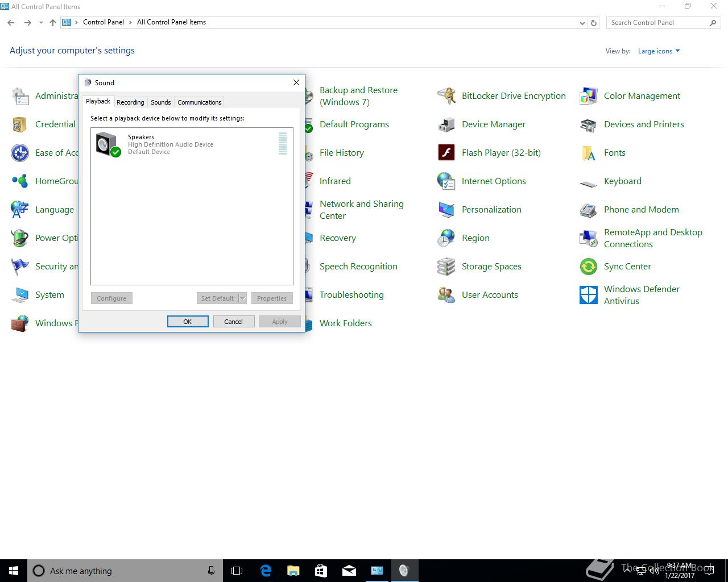Click the Flash Player (32-bit) icon
The width and height of the screenshot is (728, 582).
tap(446, 153)
